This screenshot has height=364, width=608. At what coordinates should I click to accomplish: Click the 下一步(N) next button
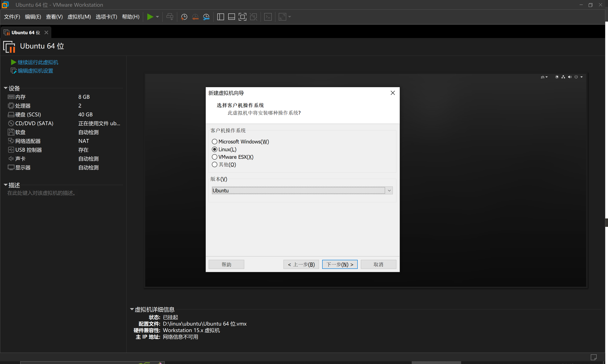340,264
